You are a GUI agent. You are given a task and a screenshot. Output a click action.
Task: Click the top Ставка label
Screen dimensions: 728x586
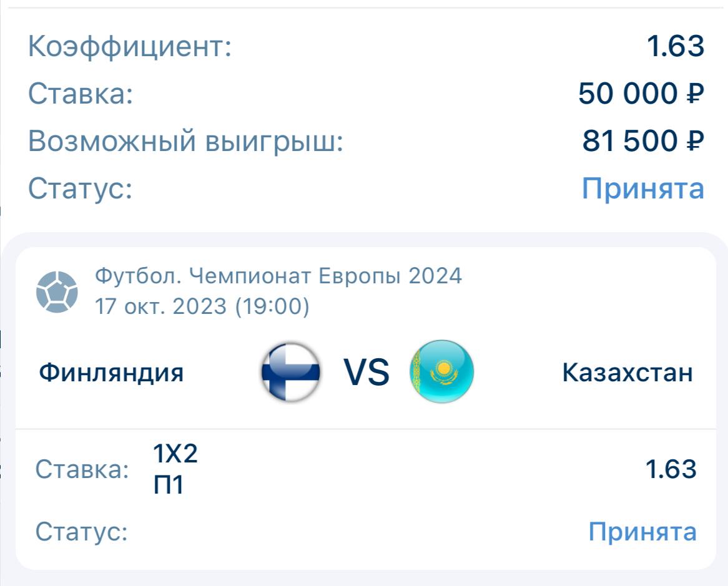click(81, 94)
